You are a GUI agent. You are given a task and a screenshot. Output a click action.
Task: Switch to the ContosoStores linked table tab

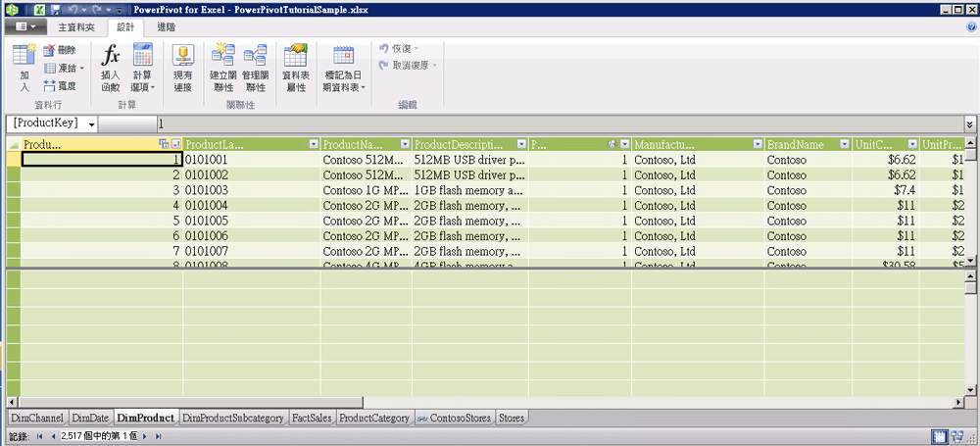point(455,418)
